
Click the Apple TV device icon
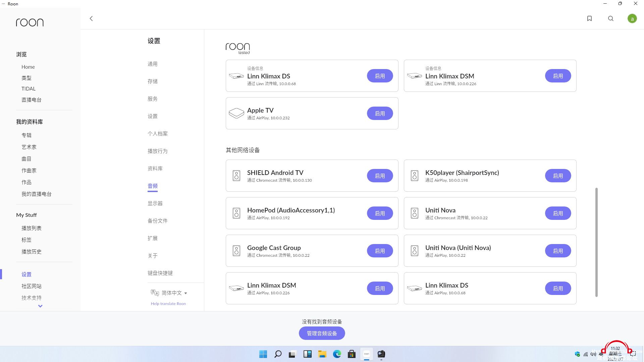click(236, 113)
